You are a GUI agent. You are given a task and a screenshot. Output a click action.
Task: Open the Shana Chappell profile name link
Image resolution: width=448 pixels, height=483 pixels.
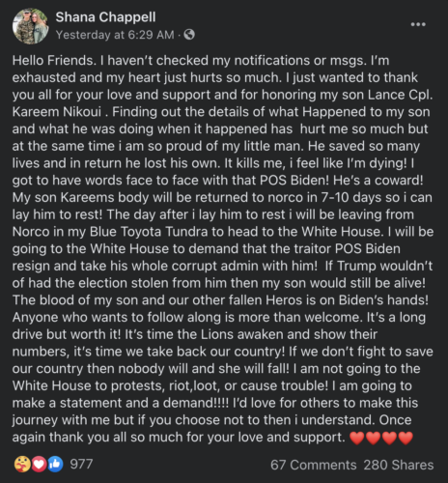[x=105, y=17]
